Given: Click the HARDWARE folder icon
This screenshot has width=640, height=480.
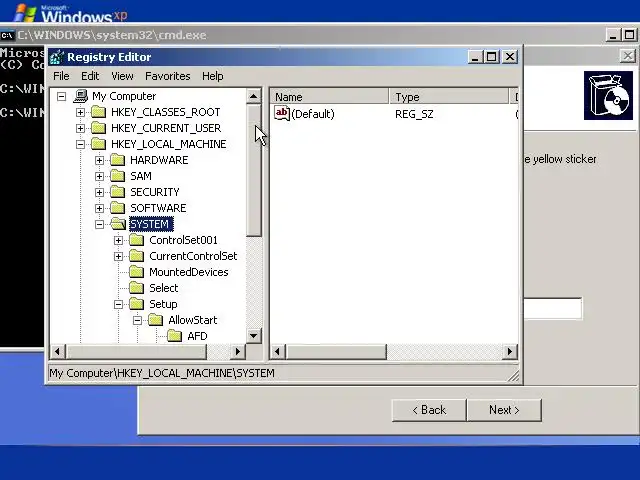Looking at the screenshot, I should 118,160.
